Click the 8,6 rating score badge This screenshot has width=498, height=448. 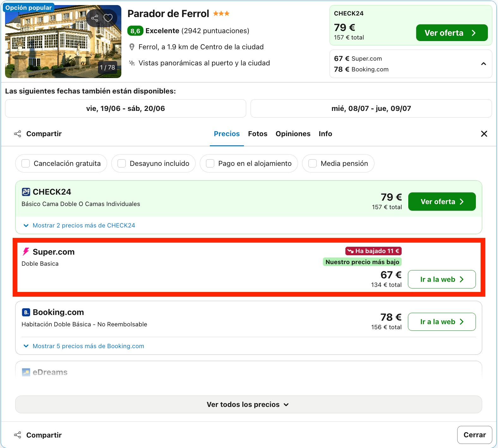pos(135,31)
